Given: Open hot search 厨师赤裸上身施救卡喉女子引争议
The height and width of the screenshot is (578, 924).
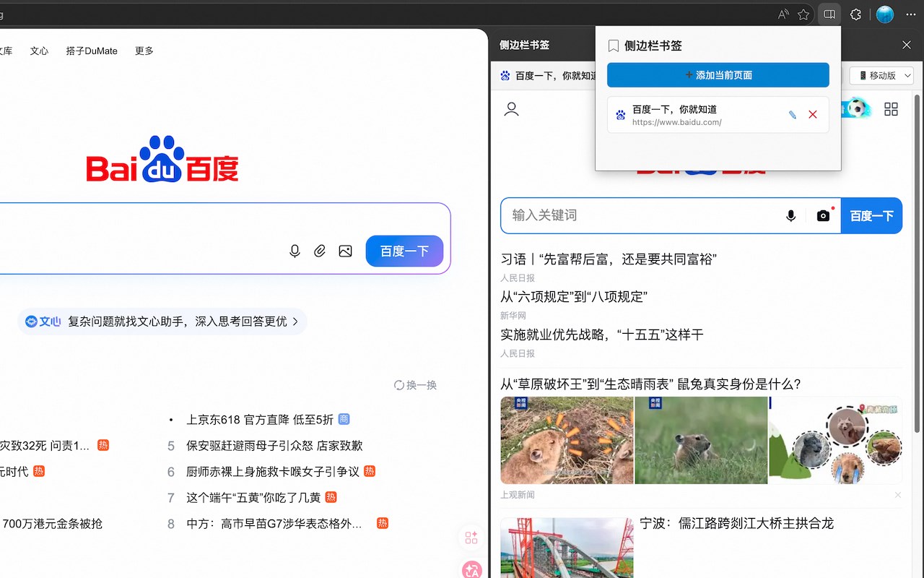Looking at the screenshot, I should [273, 472].
